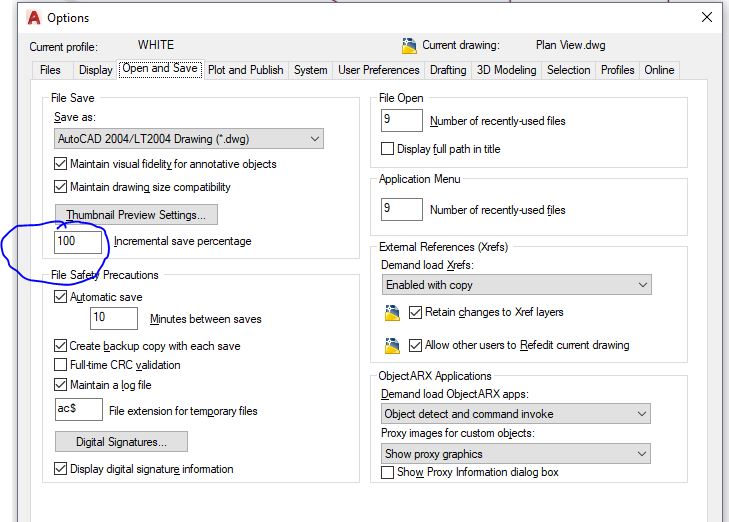Viewport: 729px width, 522px height.
Task: Open Proxy images for custom objects dropdown
Action: [516, 453]
